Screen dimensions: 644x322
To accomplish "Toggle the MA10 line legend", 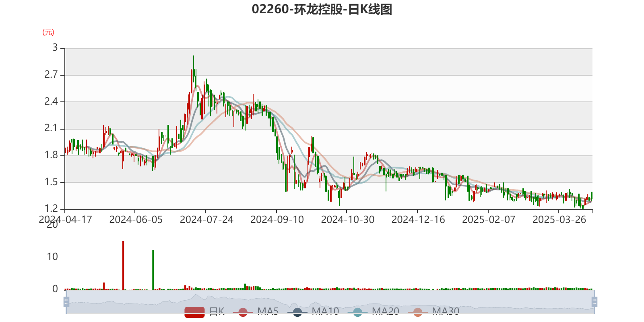I will [313, 312].
